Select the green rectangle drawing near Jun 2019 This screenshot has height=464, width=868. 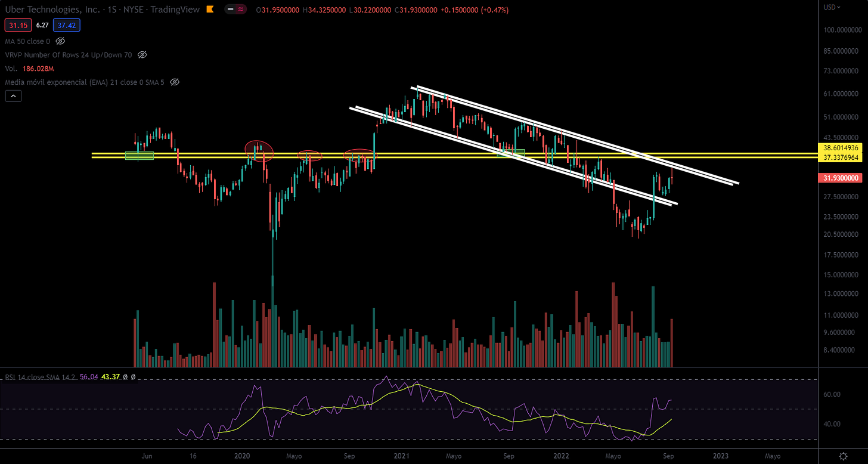tap(139, 156)
